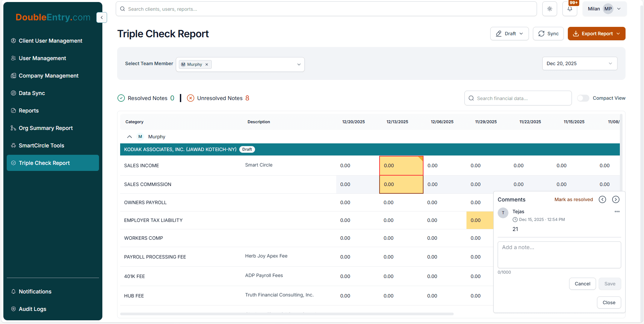Collapse the sidebar with the arrow button

click(102, 17)
